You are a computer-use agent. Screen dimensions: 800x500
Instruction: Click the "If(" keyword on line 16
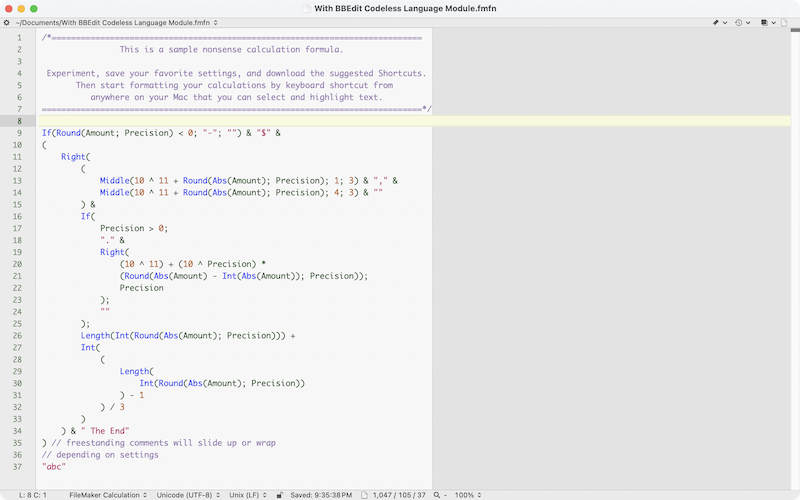click(x=88, y=216)
